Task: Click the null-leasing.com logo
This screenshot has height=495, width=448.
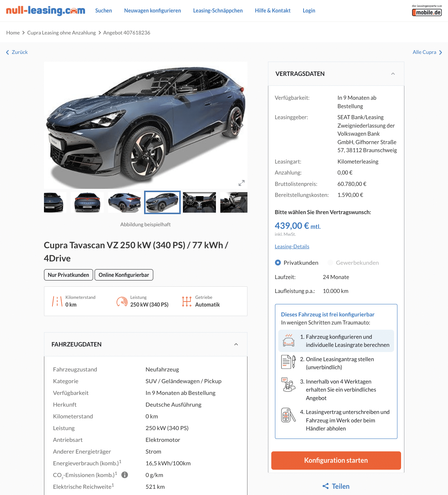Action: coord(45,11)
